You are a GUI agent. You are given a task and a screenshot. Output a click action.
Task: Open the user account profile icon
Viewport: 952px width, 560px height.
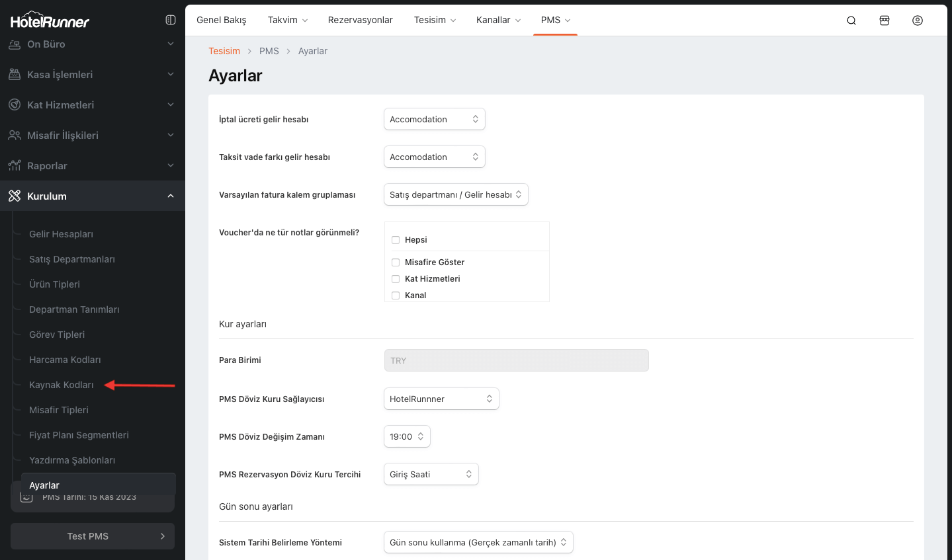click(918, 20)
